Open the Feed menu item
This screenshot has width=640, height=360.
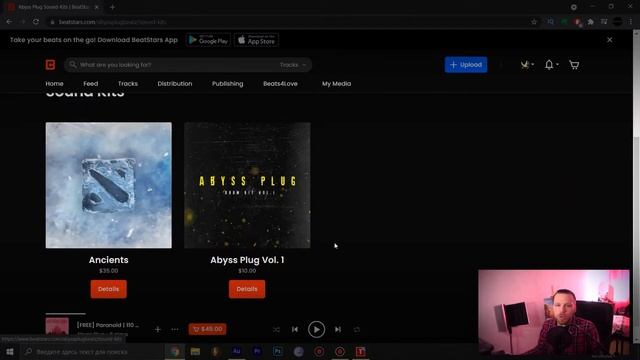coord(91,84)
